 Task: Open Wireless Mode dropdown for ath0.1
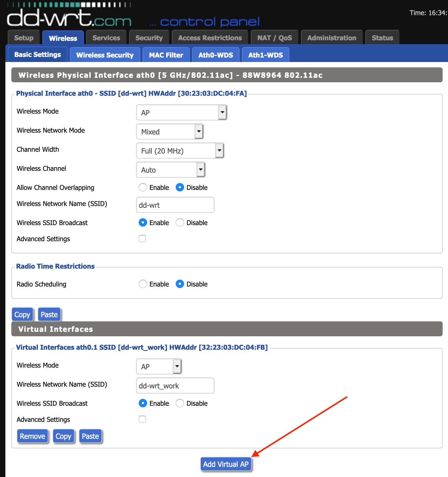point(159,366)
